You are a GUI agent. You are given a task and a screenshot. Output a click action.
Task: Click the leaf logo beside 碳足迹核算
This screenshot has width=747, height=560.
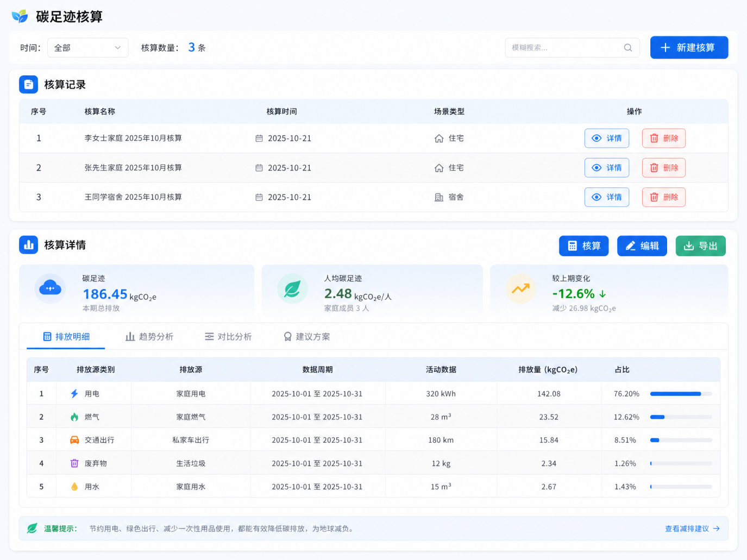tap(20, 16)
